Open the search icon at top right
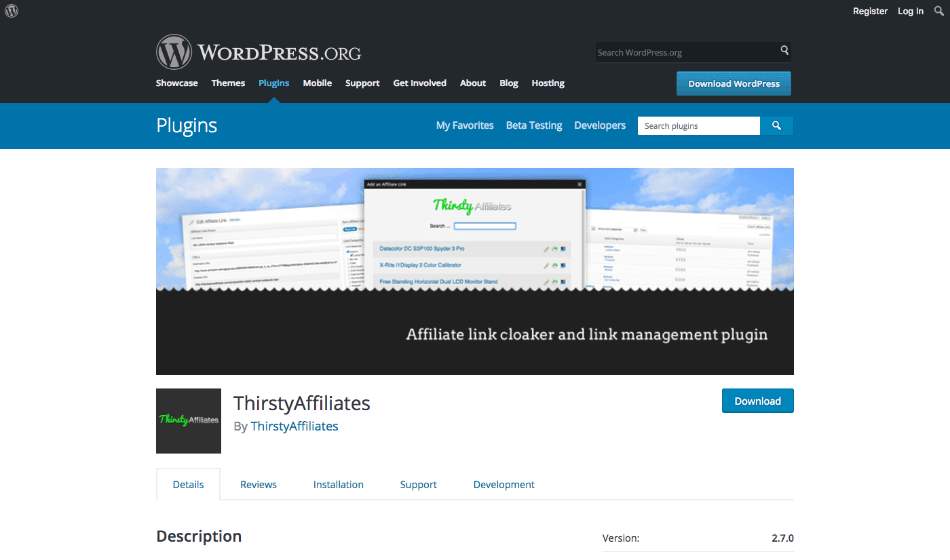The width and height of the screenshot is (950, 560). tap(939, 10)
